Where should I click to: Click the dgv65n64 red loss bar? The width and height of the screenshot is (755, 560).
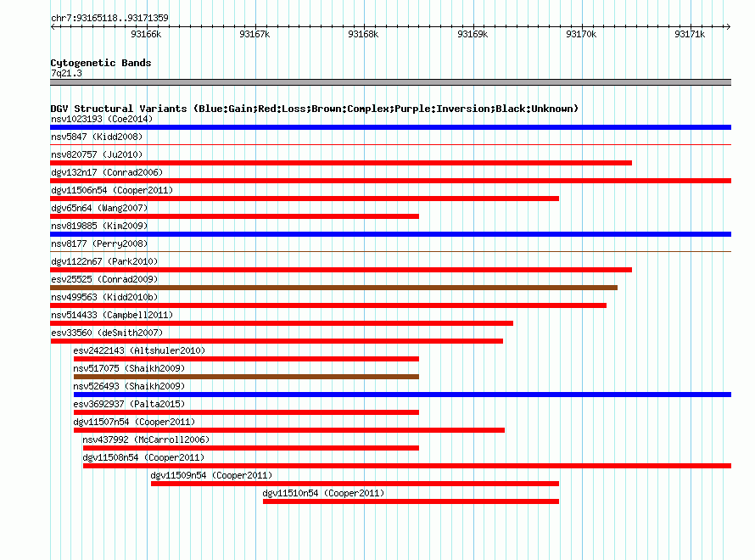pyautogui.click(x=234, y=216)
